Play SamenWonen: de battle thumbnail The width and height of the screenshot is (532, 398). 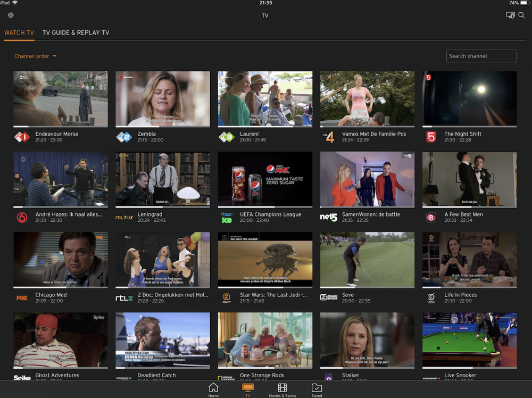[367, 179]
